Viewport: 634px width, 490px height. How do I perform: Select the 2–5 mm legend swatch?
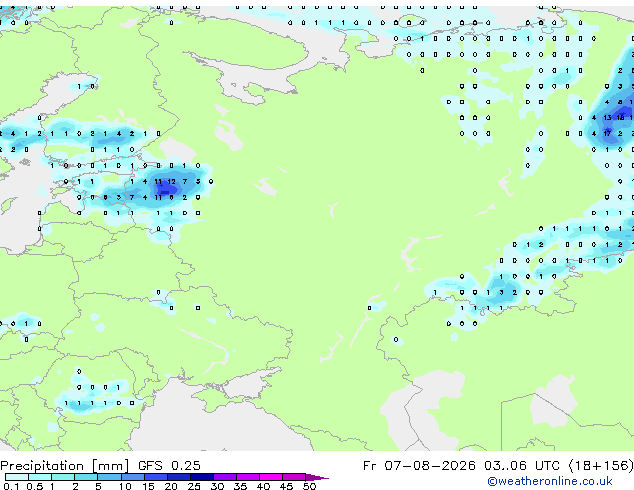pos(85,477)
